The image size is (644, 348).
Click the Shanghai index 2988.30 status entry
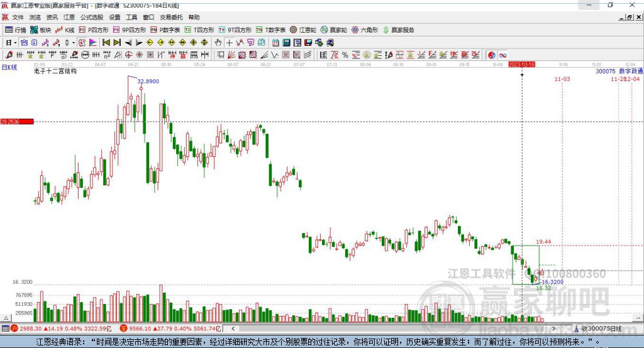(x=62, y=329)
